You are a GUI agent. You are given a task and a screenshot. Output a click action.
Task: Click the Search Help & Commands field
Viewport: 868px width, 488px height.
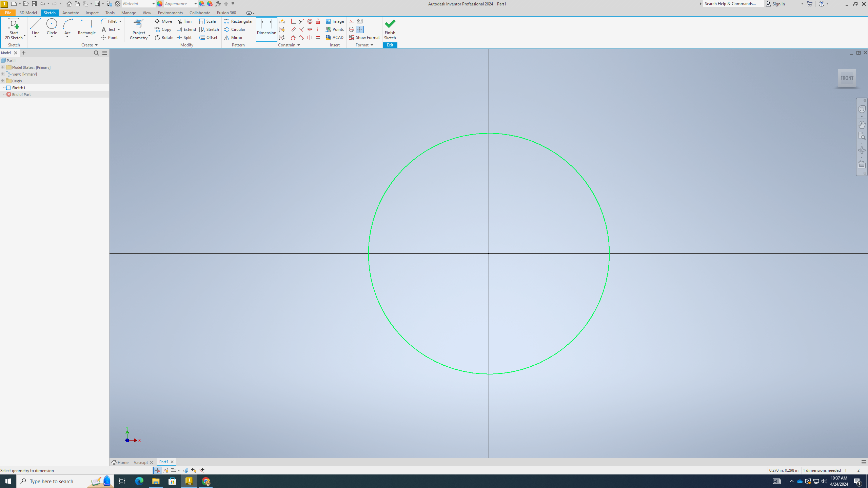tap(734, 4)
